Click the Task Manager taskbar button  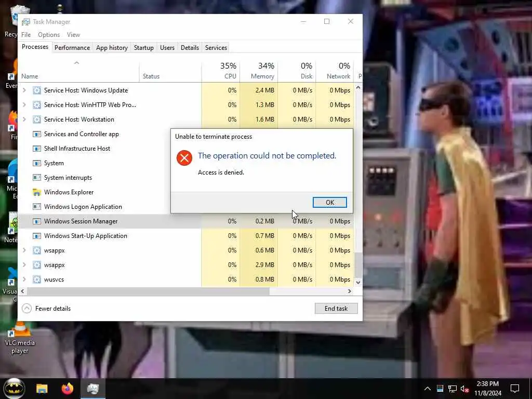pyautogui.click(x=92, y=389)
